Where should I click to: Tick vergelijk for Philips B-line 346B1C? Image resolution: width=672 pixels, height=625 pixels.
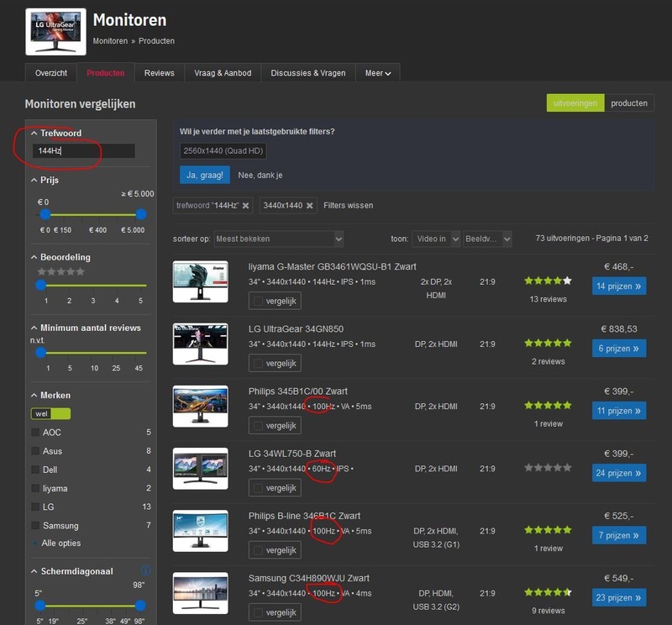pos(259,550)
